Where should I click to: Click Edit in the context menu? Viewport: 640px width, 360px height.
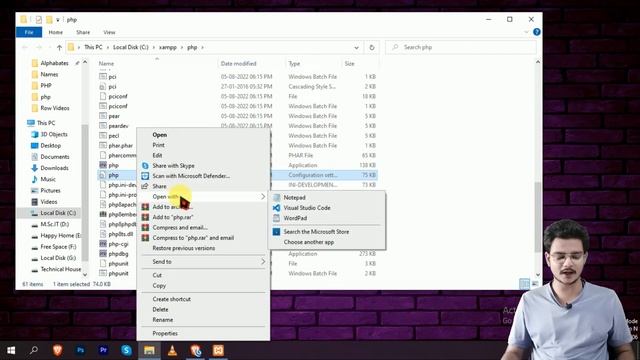pos(157,156)
